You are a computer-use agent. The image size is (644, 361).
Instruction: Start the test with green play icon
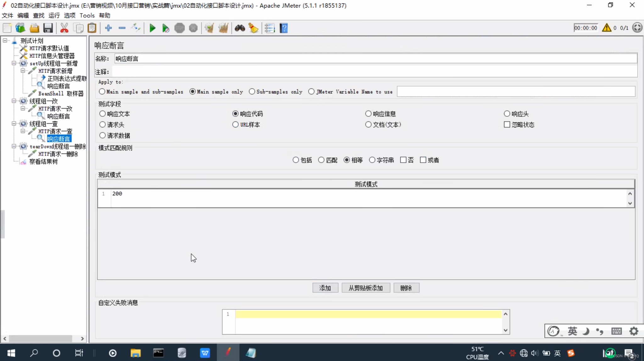152,28
